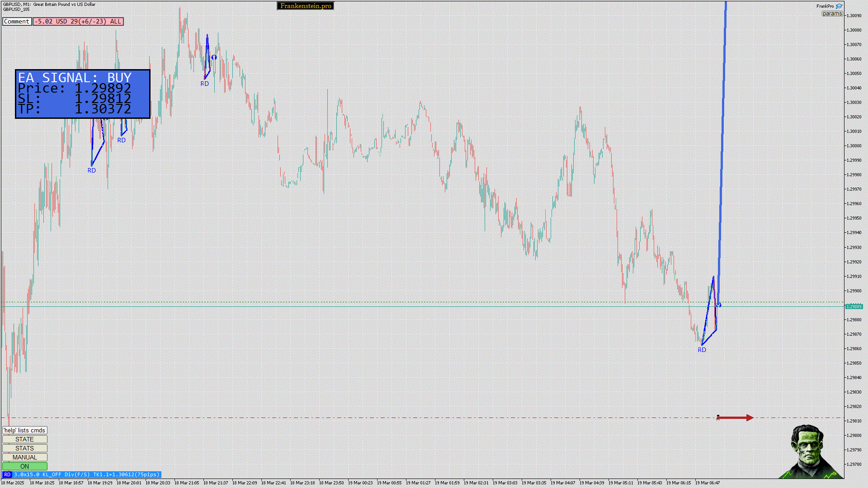868x488 pixels.
Task: Click the RD label under the latest divergence
Action: tap(702, 350)
